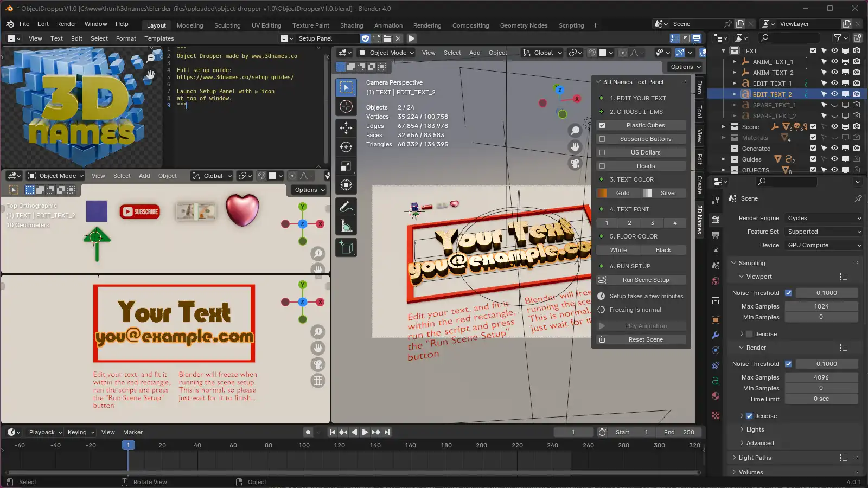The height and width of the screenshot is (488, 868).
Task: Click the Reset Scene button
Action: [641, 339]
